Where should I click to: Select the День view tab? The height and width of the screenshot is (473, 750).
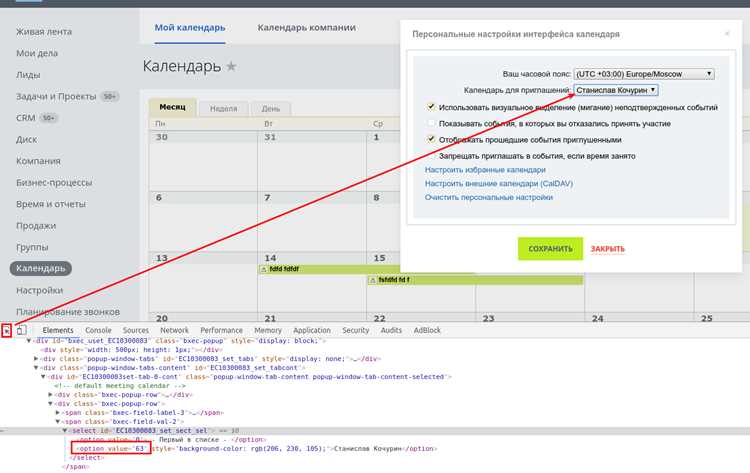coord(271,109)
